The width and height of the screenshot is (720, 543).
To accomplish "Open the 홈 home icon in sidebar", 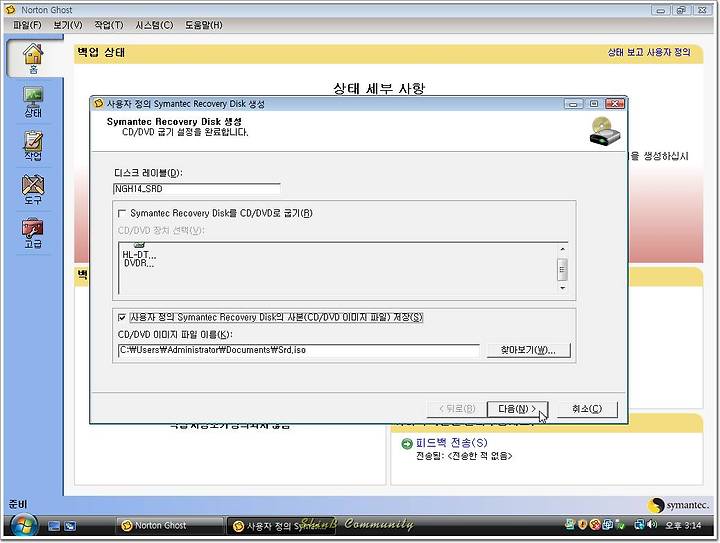I will pos(33,58).
